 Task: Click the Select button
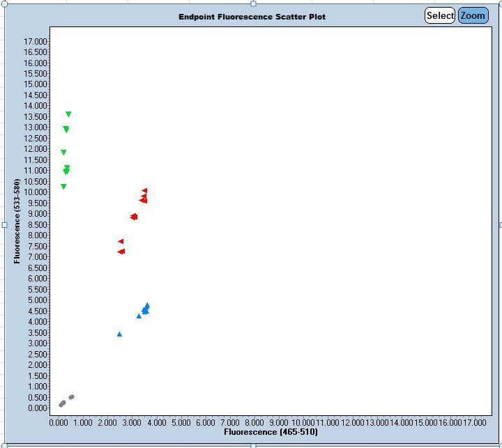440,15
